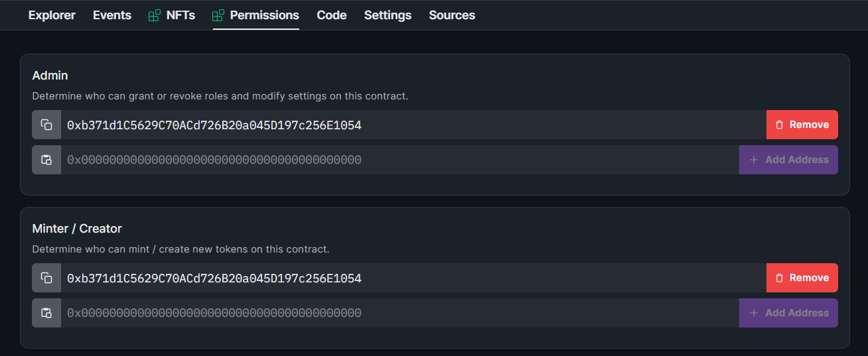The image size is (868, 356).
Task: Click the existing Admin address text
Action: click(x=214, y=125)
